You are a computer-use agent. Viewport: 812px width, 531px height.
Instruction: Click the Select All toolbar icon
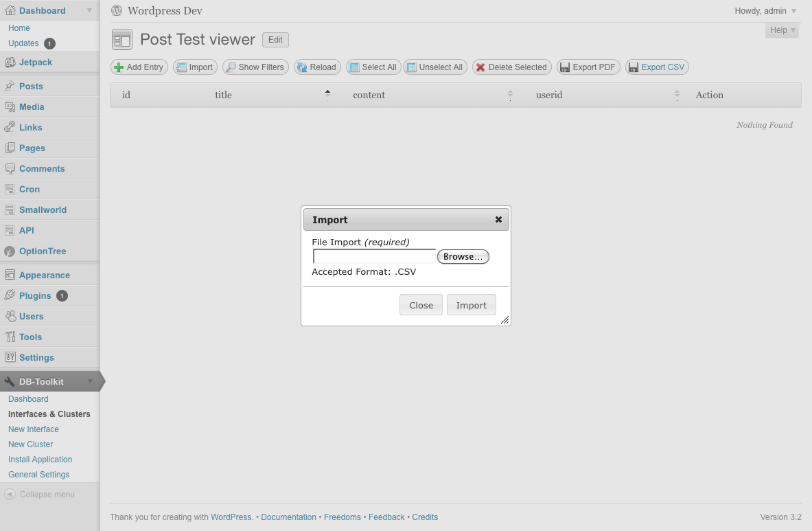[354, 67]
